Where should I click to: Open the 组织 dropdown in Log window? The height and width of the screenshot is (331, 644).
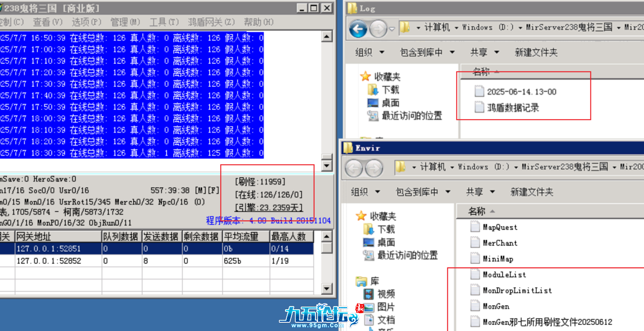369,53
